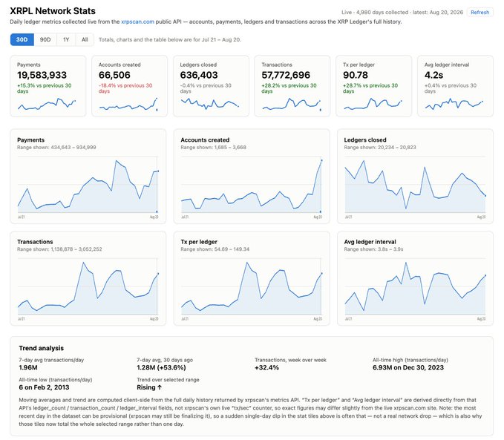Viewport: 504px width, 440px height.
Task: Click the -18.4% vs previous 30 days text
Action: [x=125, y=88]
